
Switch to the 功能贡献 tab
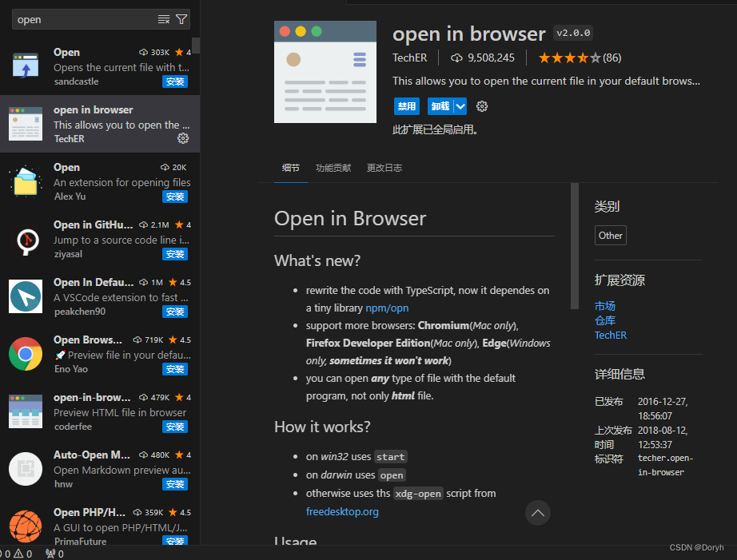click(x=333, y=168)
